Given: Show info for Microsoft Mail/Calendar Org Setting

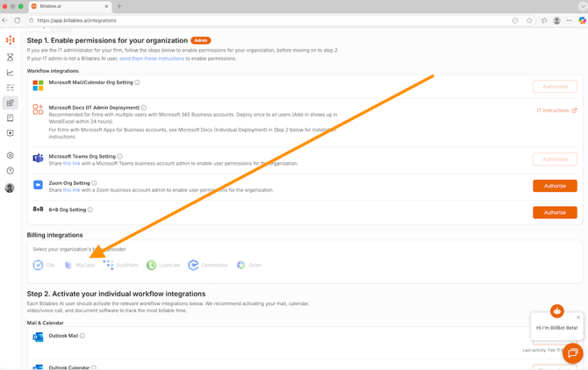Looking at the screenshot, I should pos(137,82).
